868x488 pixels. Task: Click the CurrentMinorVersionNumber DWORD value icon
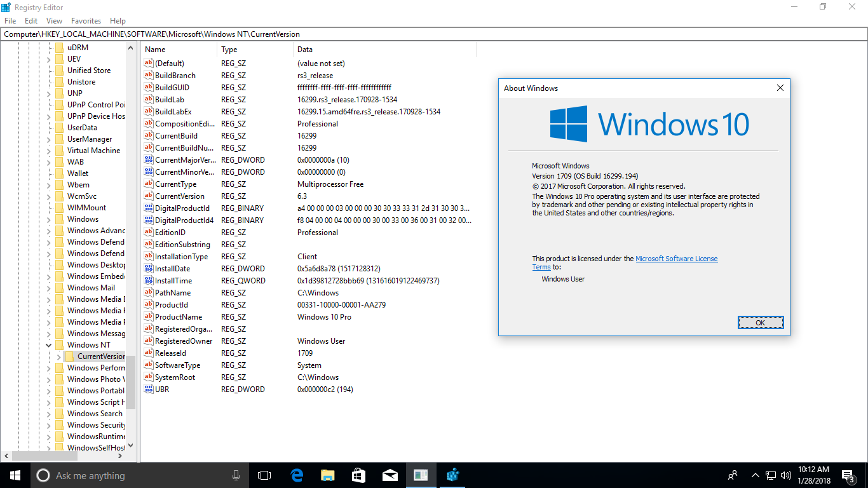149,172
